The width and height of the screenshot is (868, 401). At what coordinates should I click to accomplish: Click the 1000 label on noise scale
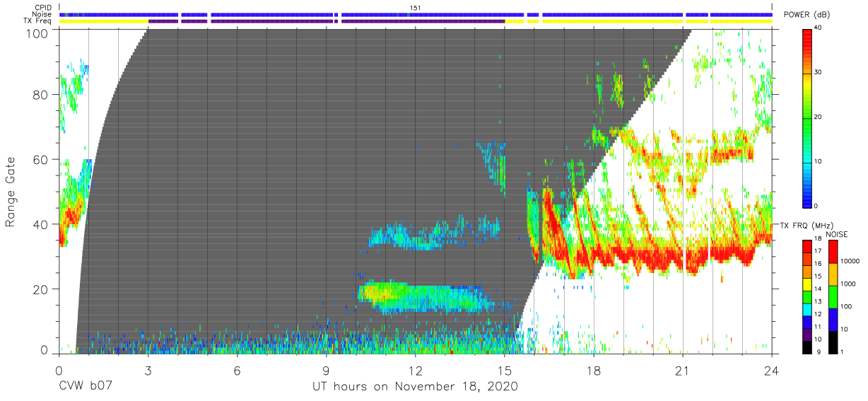[x=848, y=284]
